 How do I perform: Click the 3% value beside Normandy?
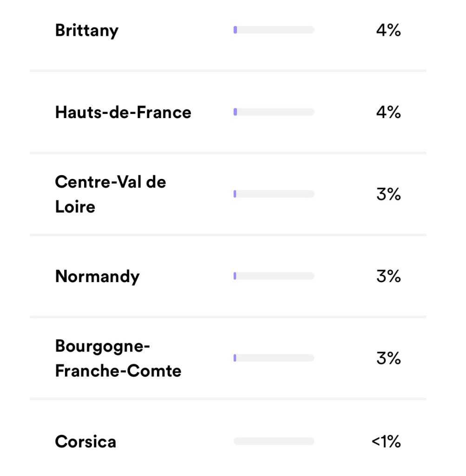pyautogui.click(x=388, y=277)
